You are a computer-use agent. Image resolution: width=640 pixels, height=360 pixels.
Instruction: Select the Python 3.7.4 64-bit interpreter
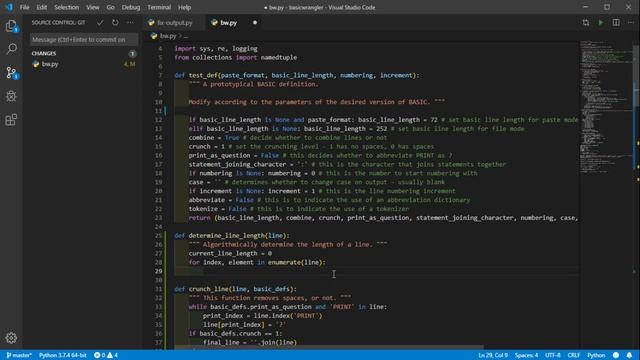(x=62, y=355)
